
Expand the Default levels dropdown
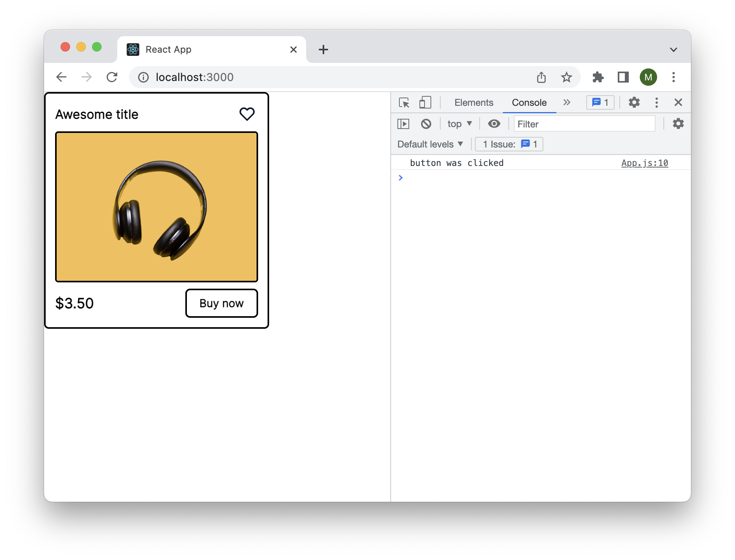(x=430, y=144)
